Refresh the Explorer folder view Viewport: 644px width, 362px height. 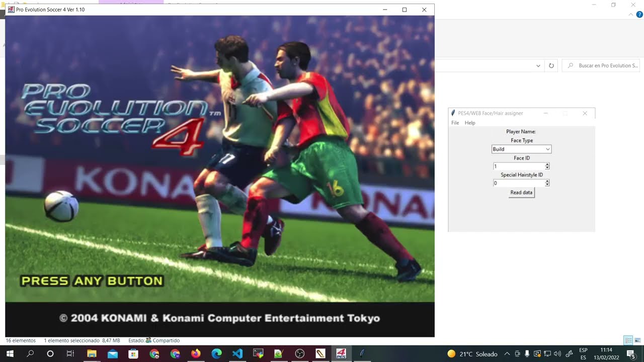[x=551, y=66]
